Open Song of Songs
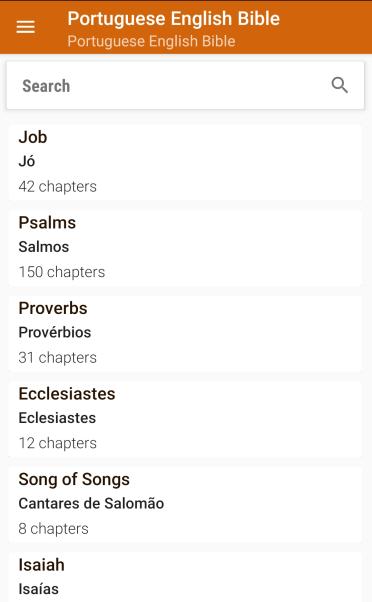This screenshot has height=602, width=372. coord(185,504)
